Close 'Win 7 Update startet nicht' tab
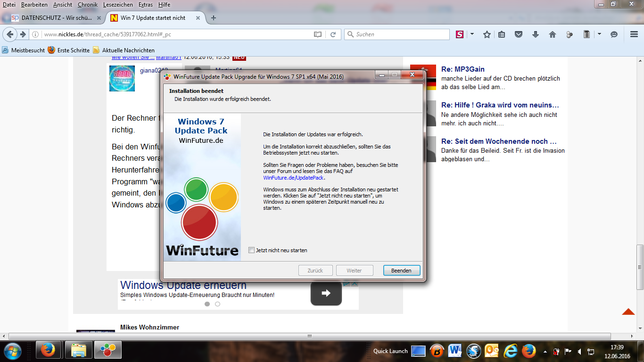Viewport: 644px width, 362px height. tap(198, 18)
